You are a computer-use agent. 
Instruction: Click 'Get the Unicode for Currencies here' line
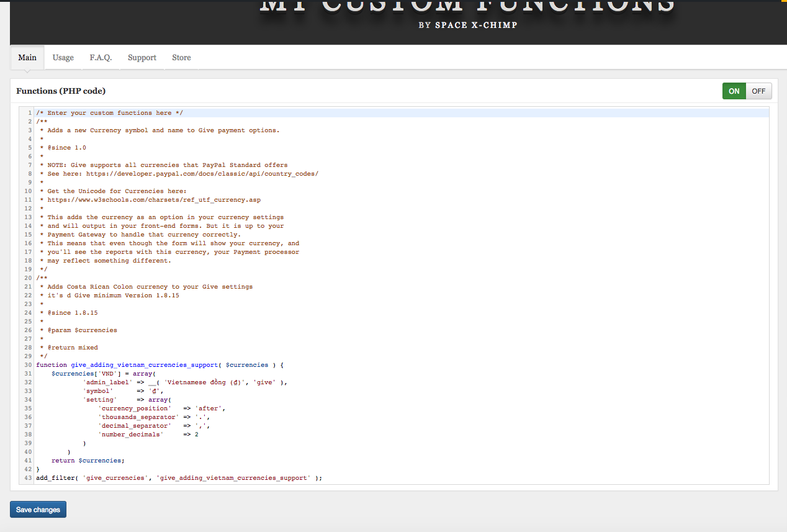coord(113,191)
